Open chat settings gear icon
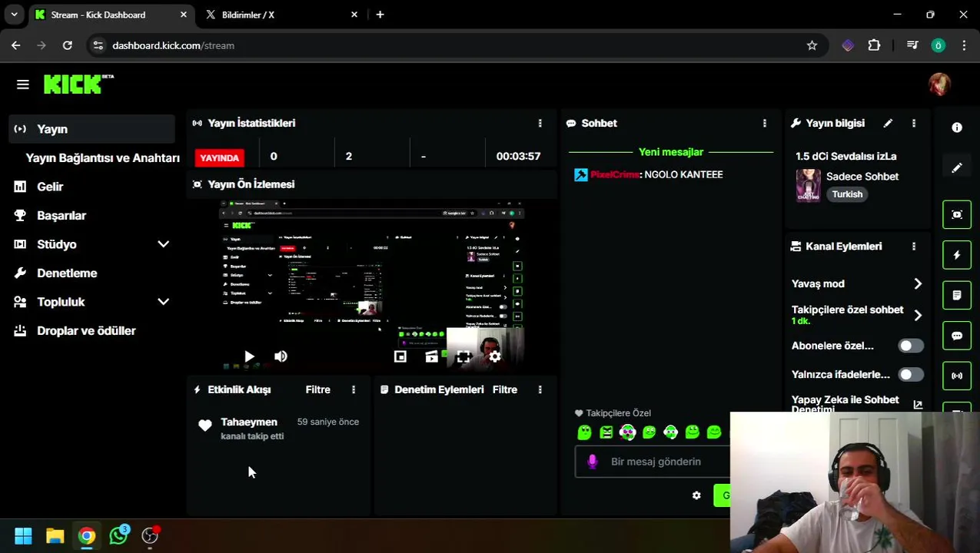 [696, 495]
